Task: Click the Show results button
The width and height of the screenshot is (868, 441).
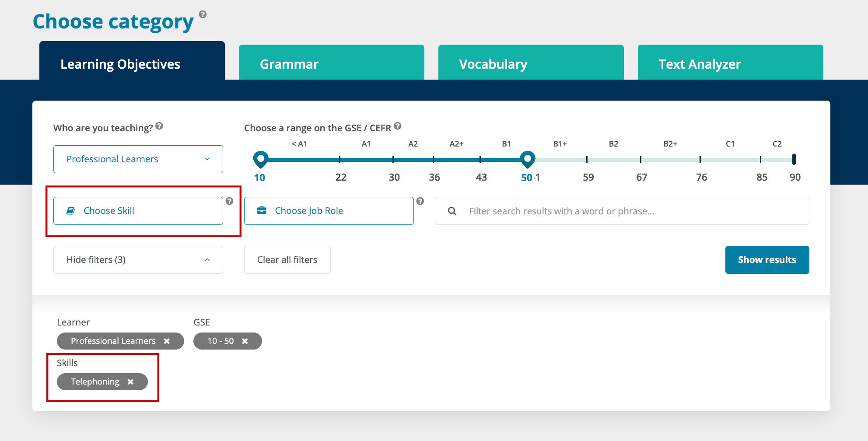Action: click(767, 260)
